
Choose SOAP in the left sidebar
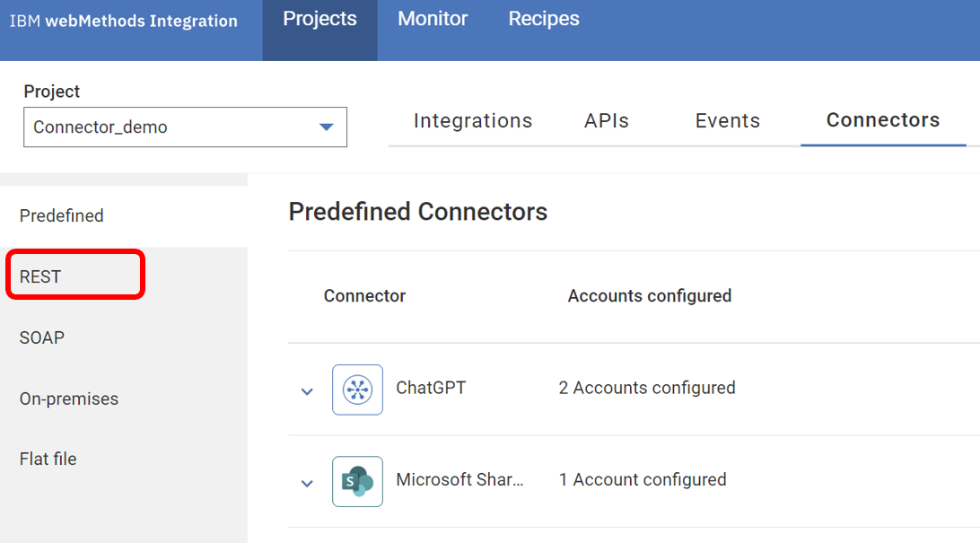(42, 337)
